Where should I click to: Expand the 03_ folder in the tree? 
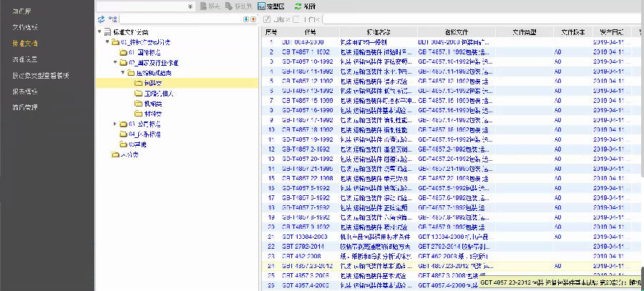pos(115,124)
